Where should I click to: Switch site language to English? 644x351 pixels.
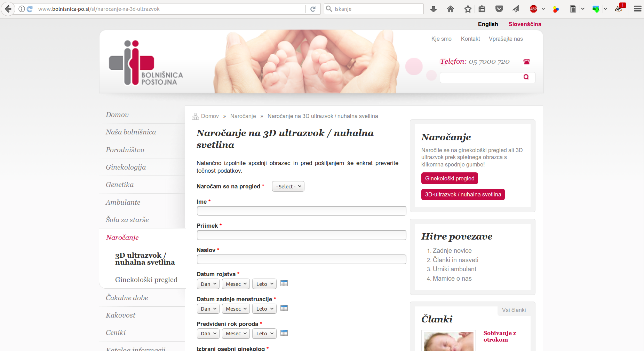coord(488,24)
